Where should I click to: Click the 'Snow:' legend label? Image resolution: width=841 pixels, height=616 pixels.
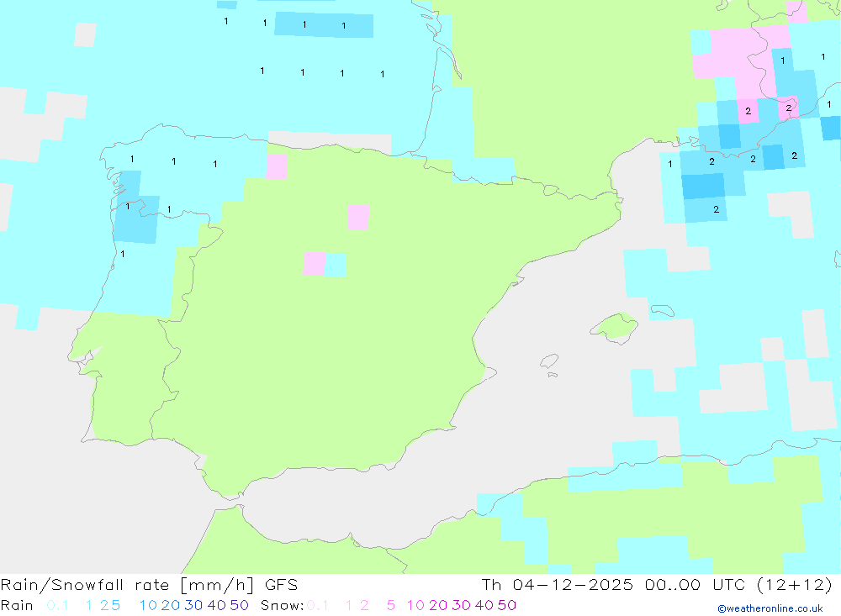click(x=283, y=605)
